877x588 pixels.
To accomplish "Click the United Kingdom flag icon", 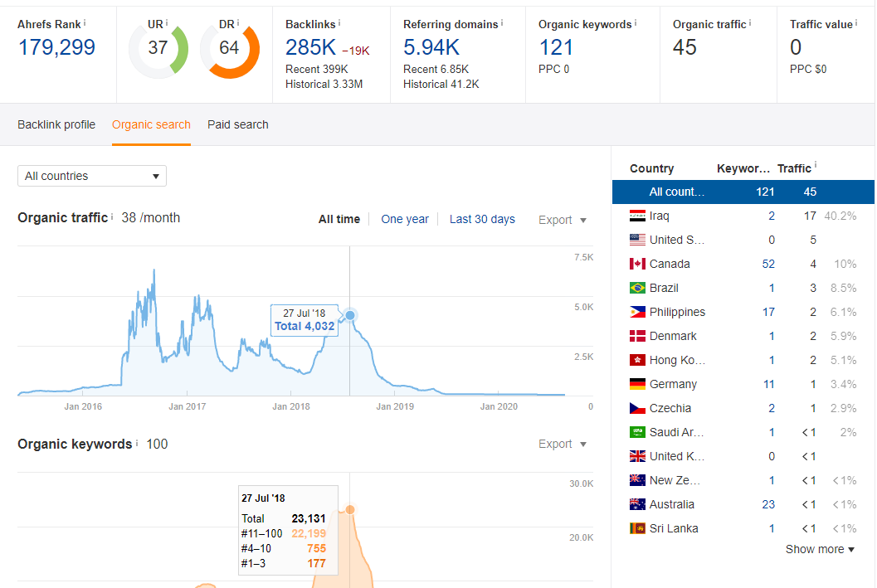I will [x=637, y=456].
